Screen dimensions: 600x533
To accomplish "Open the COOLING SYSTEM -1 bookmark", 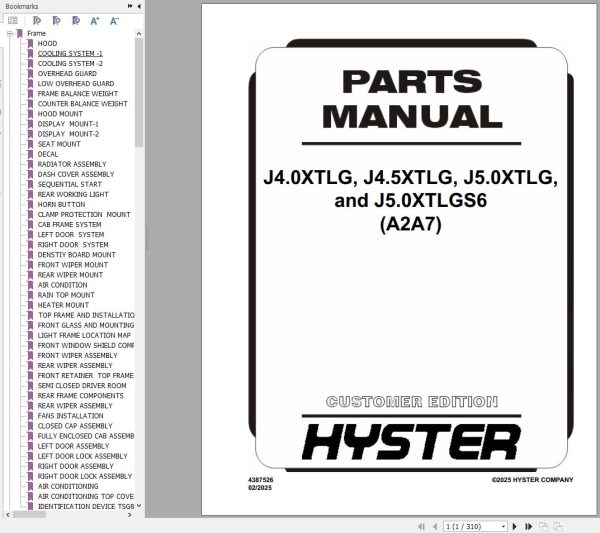I will pos(70,54).
